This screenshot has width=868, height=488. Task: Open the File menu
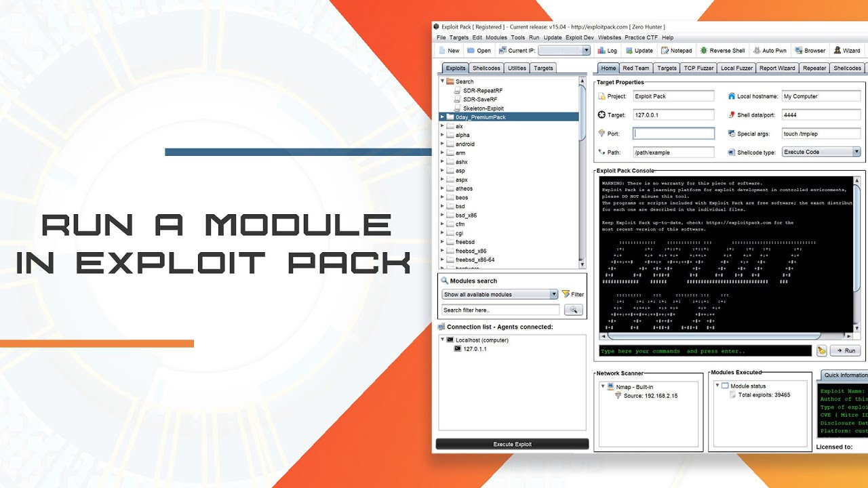point(441,37)
